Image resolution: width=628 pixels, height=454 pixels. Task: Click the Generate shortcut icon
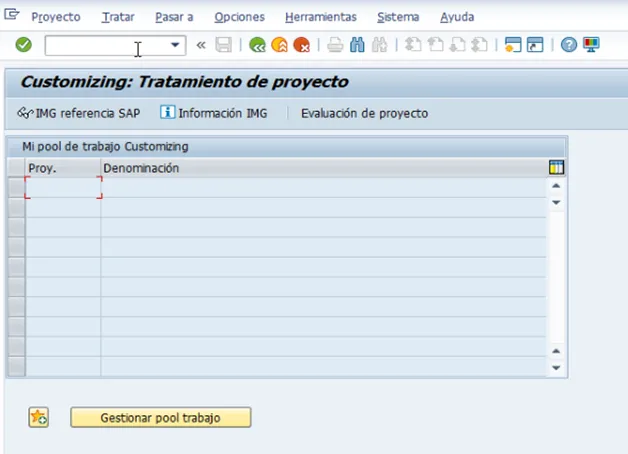(x=535, y=44)
